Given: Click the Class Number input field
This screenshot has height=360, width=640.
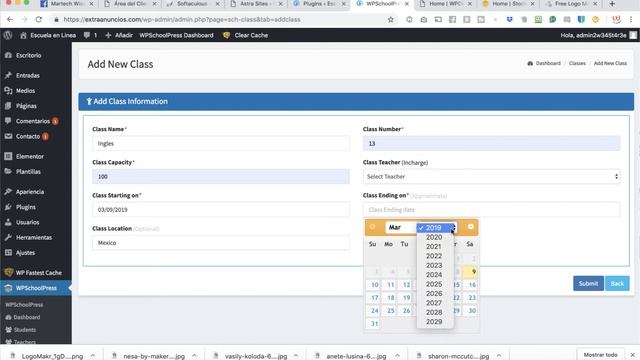Looking at the screenshot, I should [x=491, y=143].
